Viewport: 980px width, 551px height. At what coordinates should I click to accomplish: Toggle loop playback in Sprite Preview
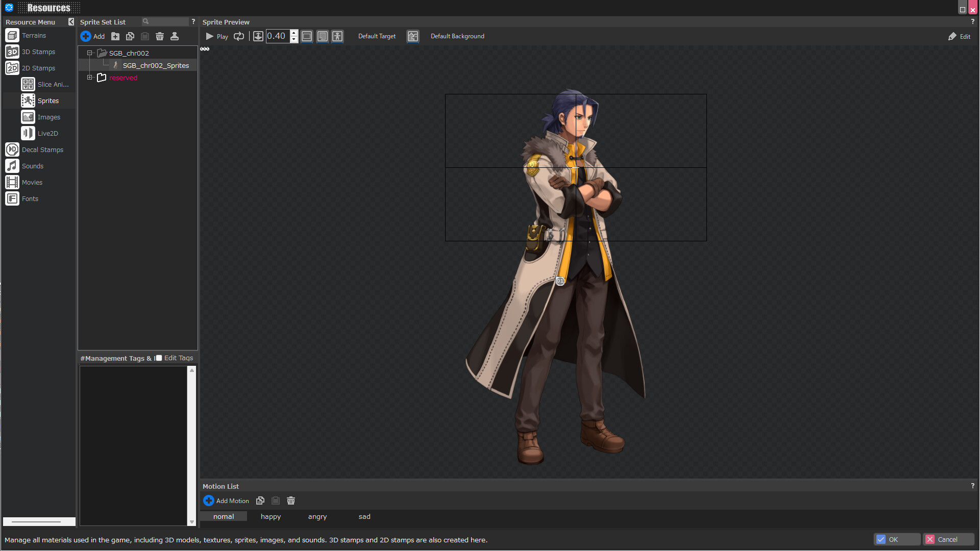(239, 36)
